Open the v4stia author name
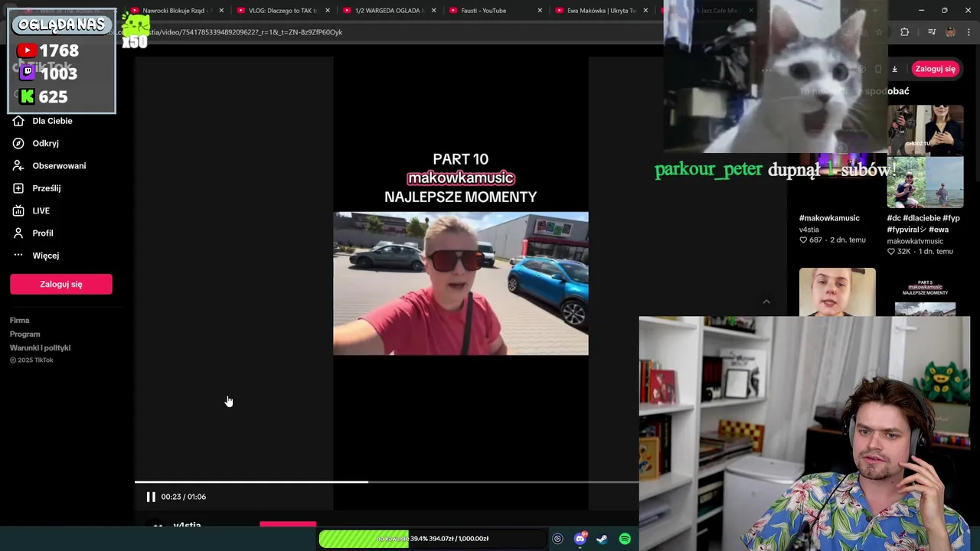 (809, 230)
